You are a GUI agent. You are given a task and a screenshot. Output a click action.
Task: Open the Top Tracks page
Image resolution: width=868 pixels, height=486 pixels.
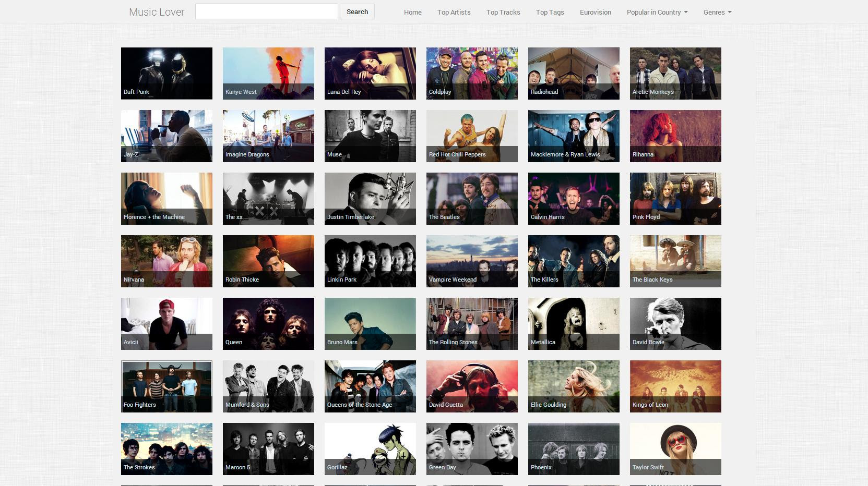click(x=503, y=12)
